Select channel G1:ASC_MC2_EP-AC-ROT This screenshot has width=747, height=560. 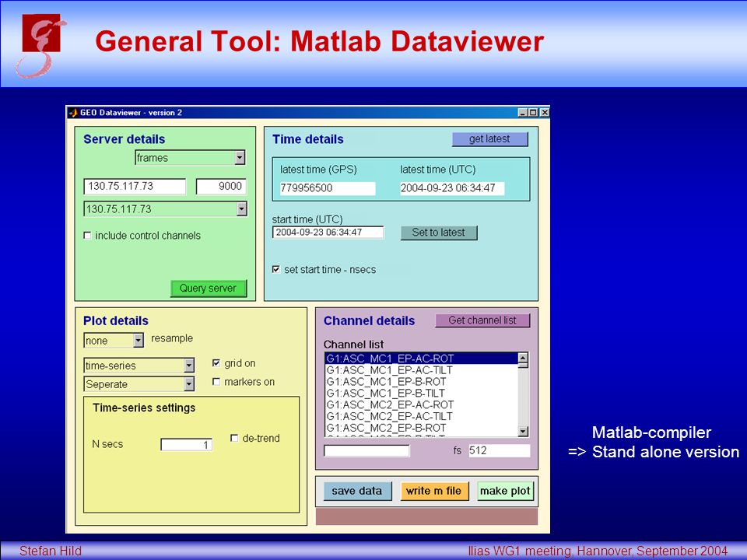click(421, 404)
